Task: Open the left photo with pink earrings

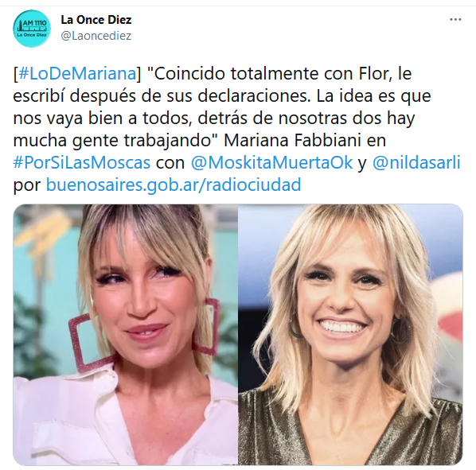Action: (x=126, y=335)
